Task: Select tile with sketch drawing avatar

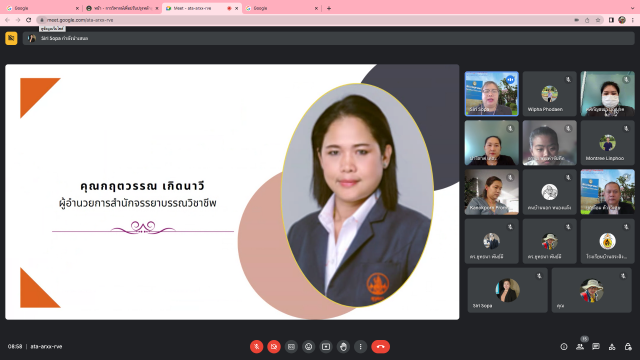Action: [x=549, y=192]
